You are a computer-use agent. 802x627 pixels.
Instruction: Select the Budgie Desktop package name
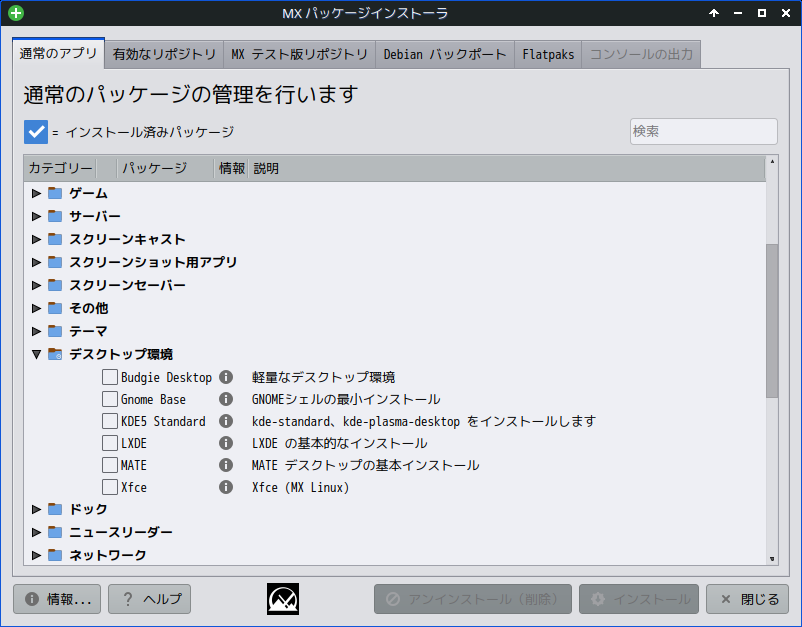[166, 377]
